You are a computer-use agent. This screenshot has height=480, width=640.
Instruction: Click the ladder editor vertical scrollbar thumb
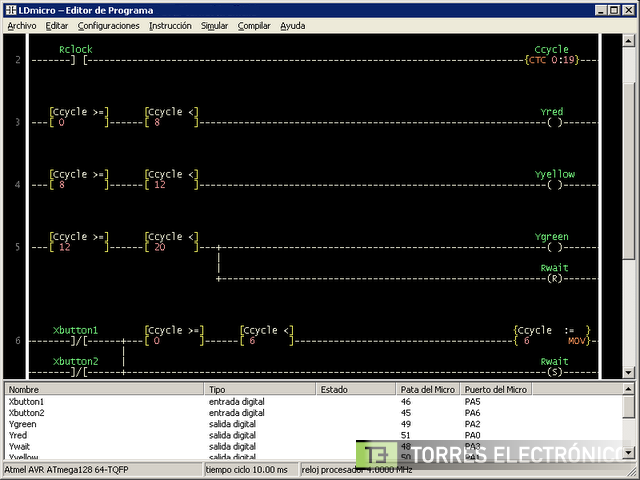coord(629,170)
